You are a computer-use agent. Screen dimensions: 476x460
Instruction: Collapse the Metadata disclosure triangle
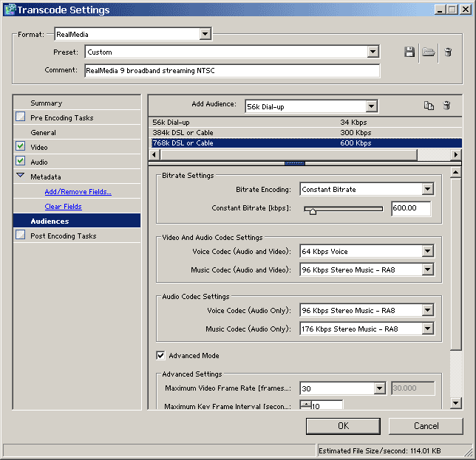[21, 175]
